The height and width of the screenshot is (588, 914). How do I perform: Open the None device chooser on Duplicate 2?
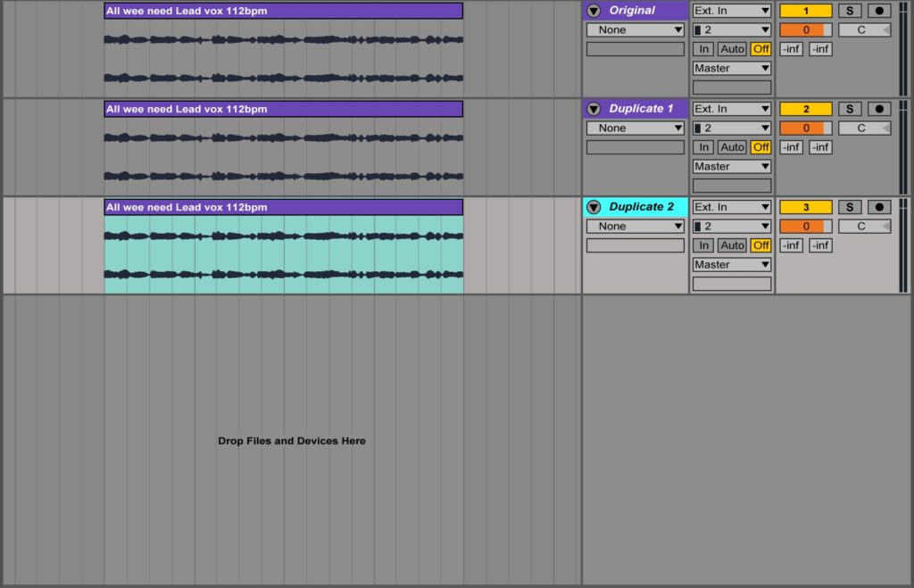point(635,226)
